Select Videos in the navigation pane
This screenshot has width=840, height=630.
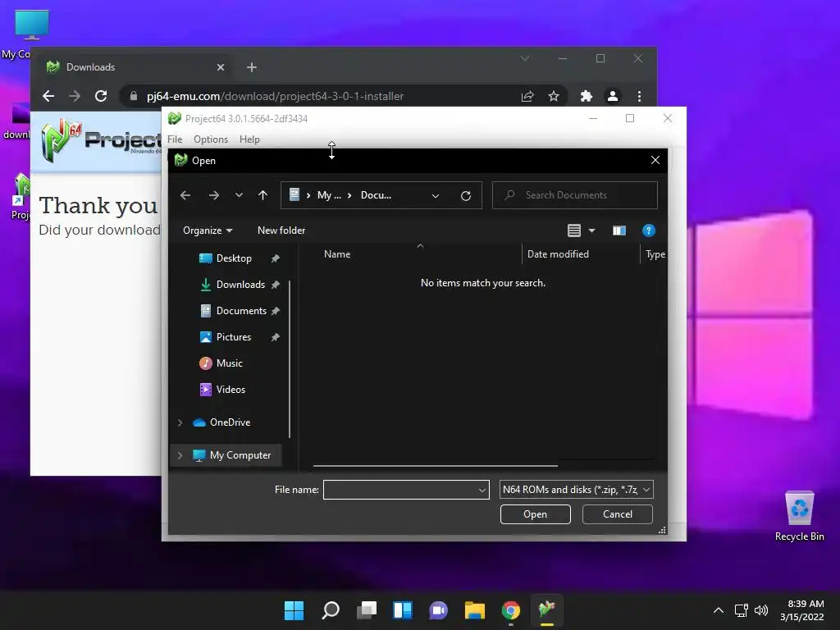pyautogui.click(x=231, y=390)
